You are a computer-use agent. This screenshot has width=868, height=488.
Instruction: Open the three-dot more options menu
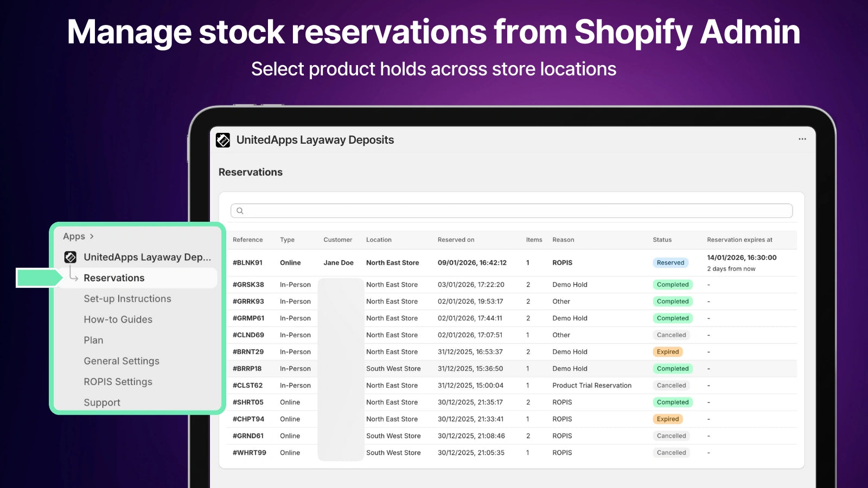click(802, 139)
